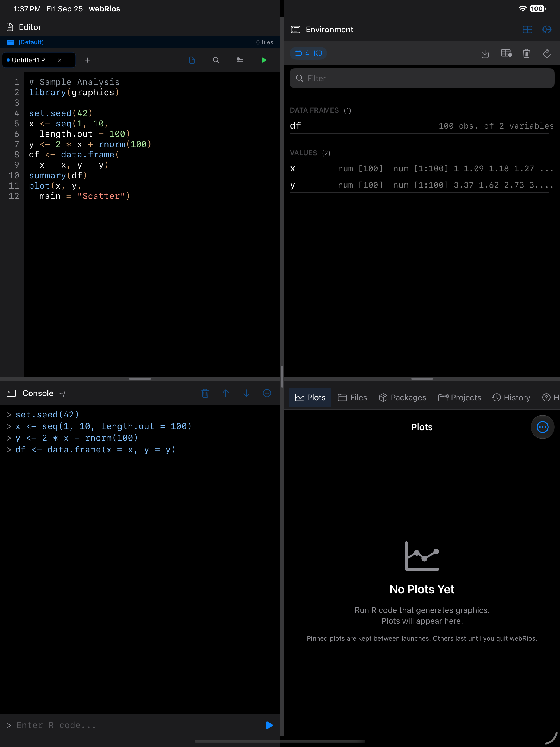The width and height of the screenshot is (560, 747).
Task: Click the DATA FRAMES section header
Action: 320,110
